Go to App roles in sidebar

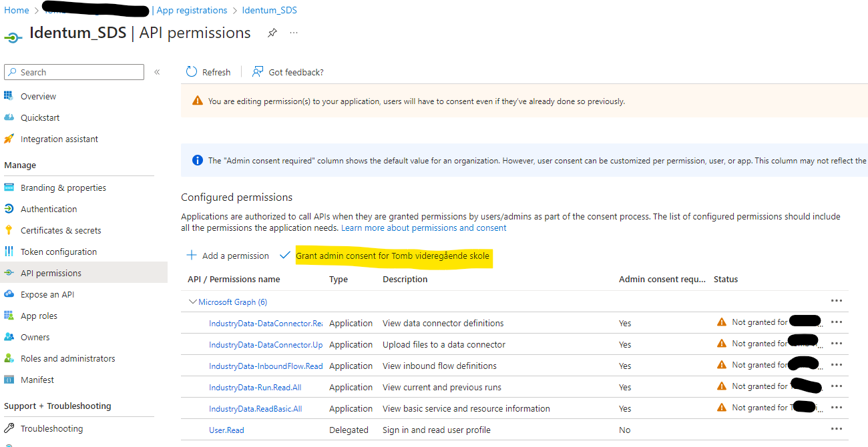click(39, 316)
